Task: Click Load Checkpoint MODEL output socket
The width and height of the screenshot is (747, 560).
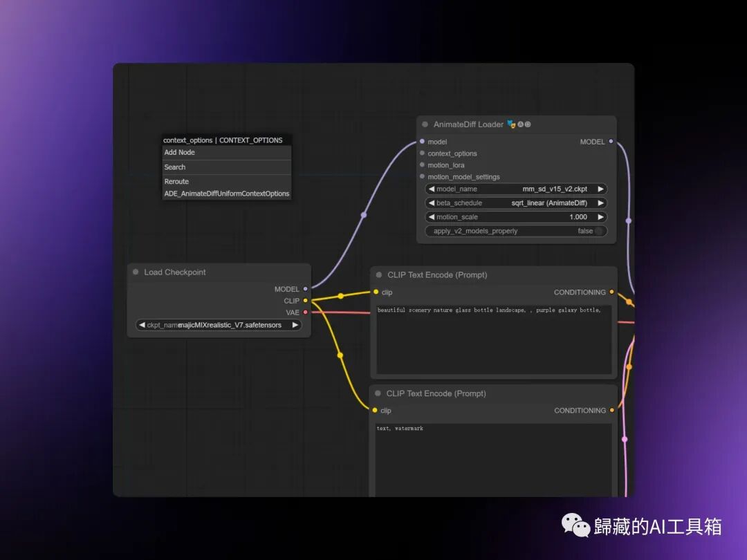Action: (306, 288)
